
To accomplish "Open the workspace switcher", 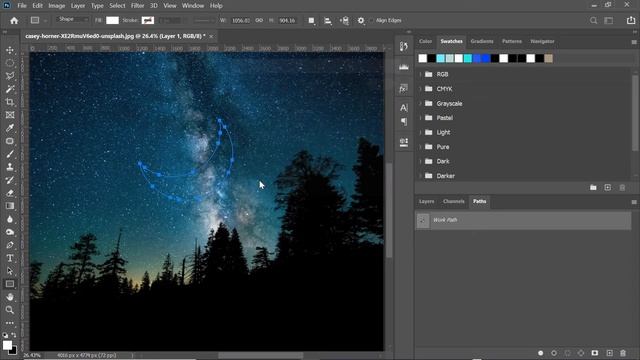I will [x=609, y=20].
